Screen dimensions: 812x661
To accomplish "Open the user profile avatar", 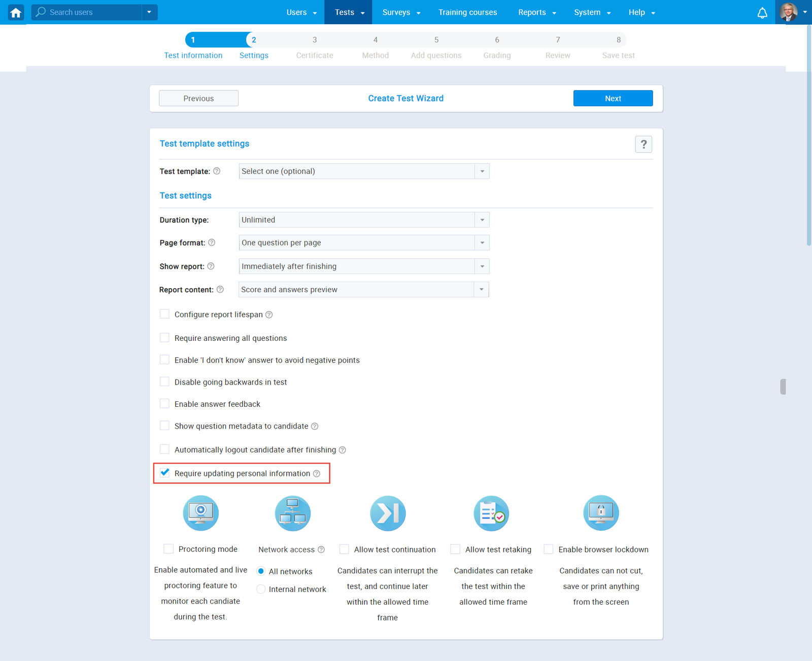I will (789, 12).
